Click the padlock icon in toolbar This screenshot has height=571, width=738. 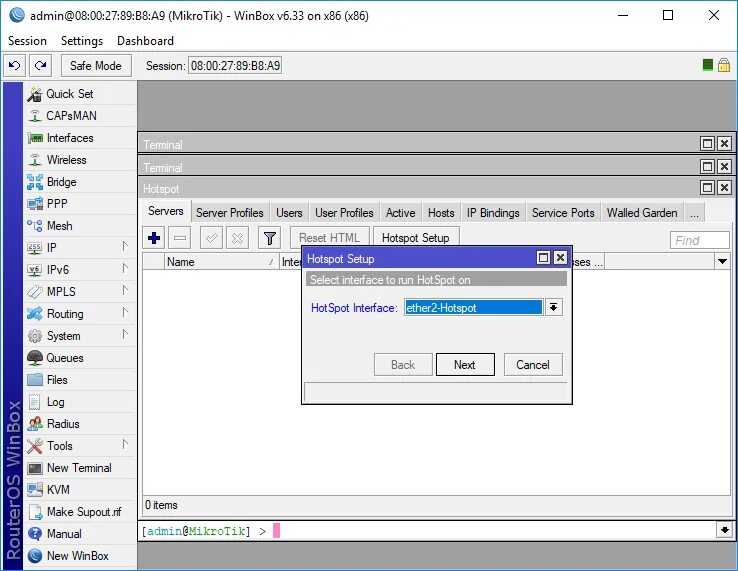point(724,65)
